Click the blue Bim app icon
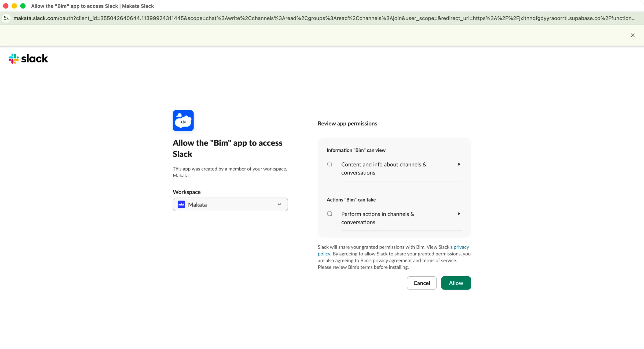Image resolution: width=644 pixels, height=349 pixels. point(183,121)
